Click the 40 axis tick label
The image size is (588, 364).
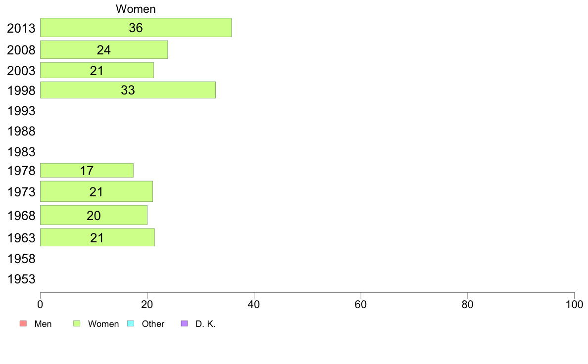(x=254, y=304)
